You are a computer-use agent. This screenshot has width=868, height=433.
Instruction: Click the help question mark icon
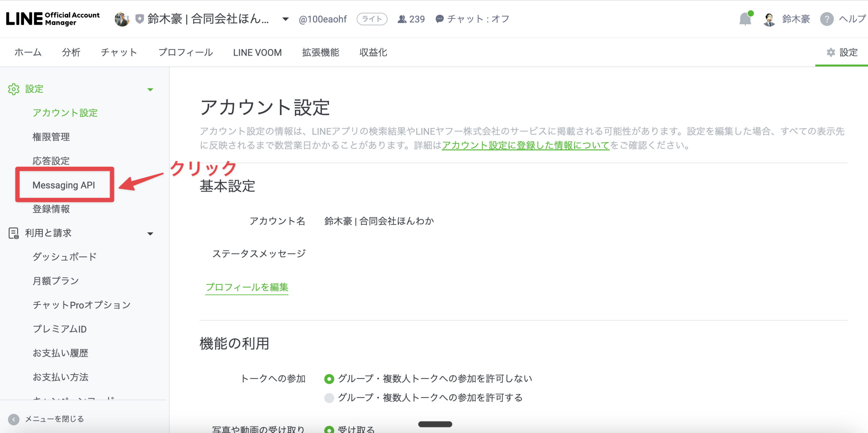click(x=827, y=19)
